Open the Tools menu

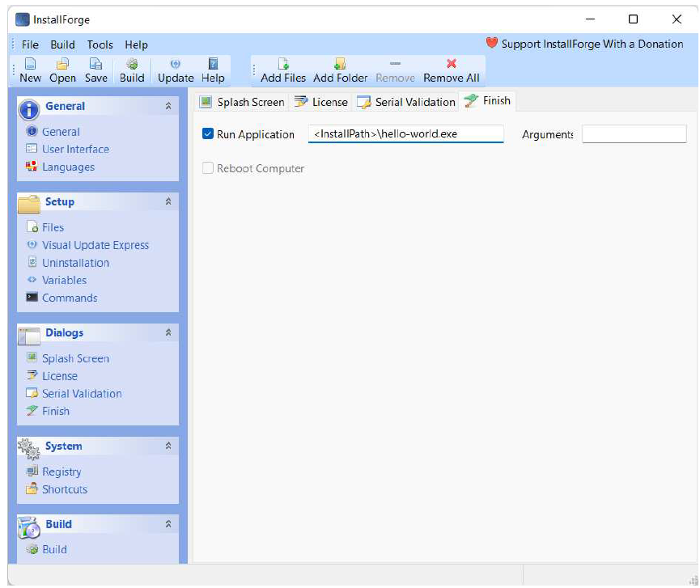(100, 44)
